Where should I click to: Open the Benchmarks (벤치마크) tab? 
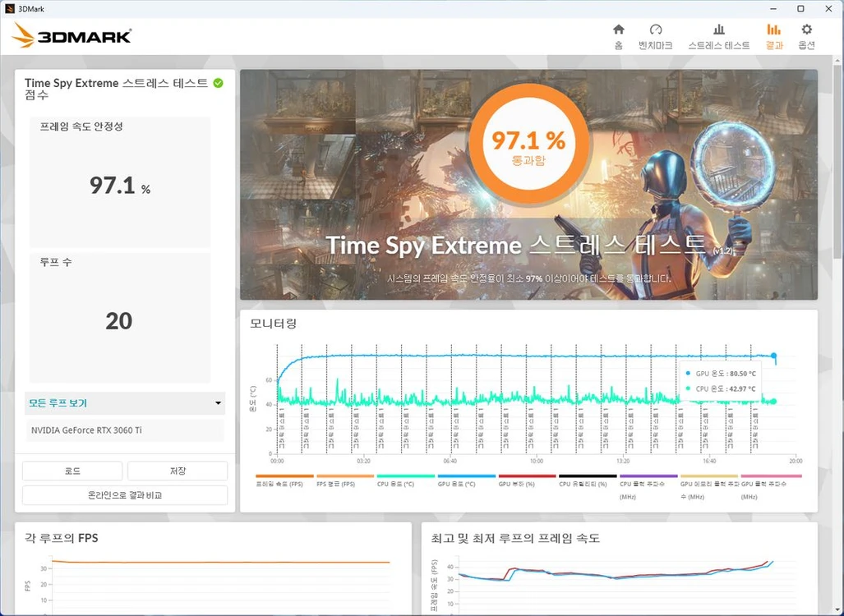point(655,37)
